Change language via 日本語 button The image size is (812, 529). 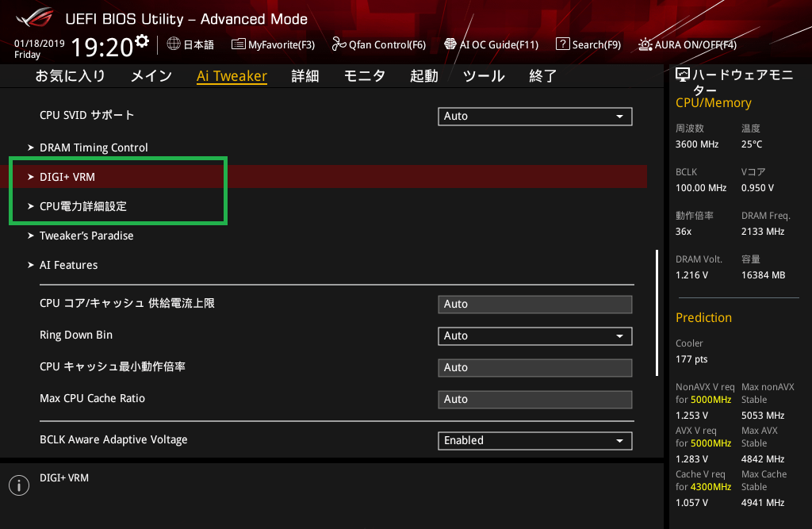190,44
